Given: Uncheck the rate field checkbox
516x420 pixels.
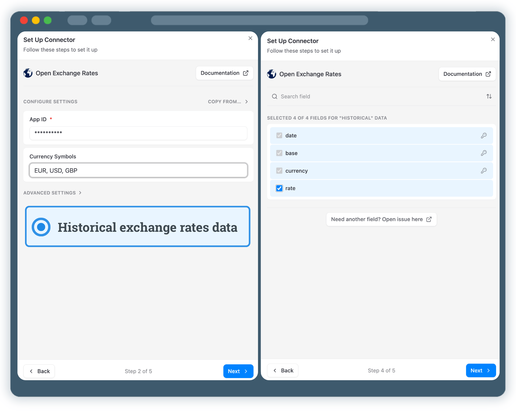Looking at the screenshot, I should 279,188.
